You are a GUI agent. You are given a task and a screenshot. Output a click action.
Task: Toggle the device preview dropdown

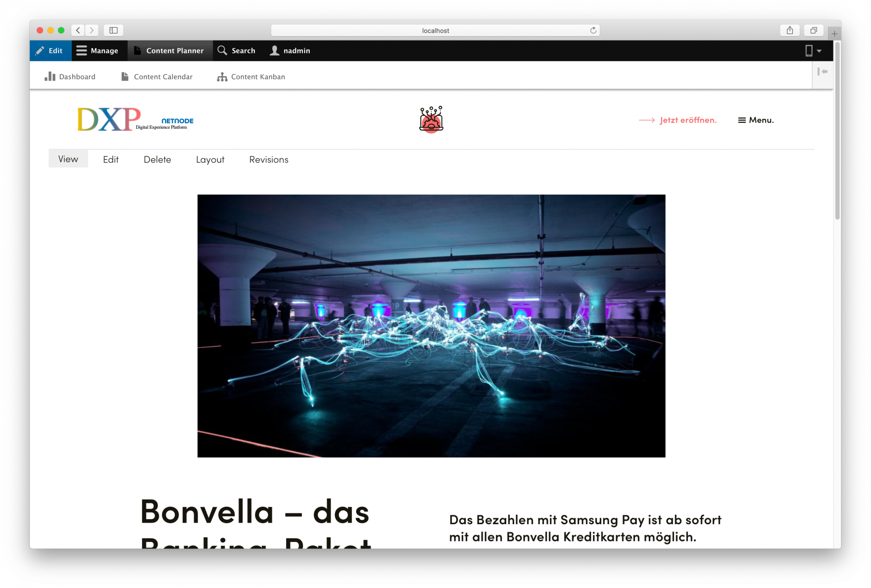pyautogui.click(x=813, y=50)
